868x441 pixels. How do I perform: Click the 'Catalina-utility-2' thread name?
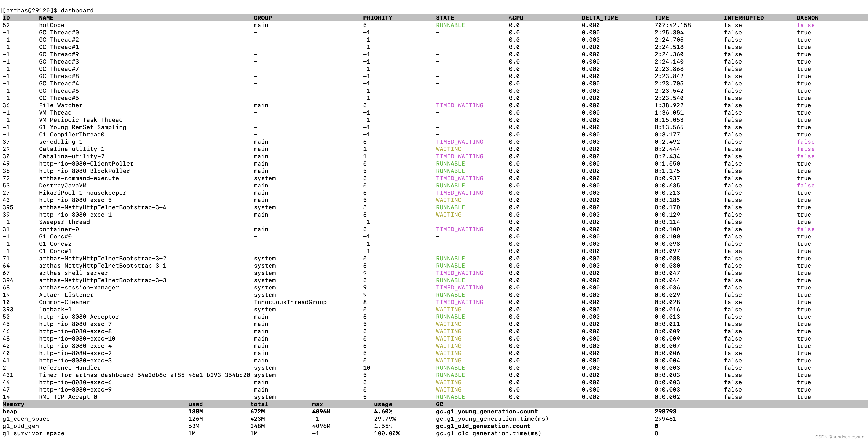pyautogui.click(x=72, y=156)
